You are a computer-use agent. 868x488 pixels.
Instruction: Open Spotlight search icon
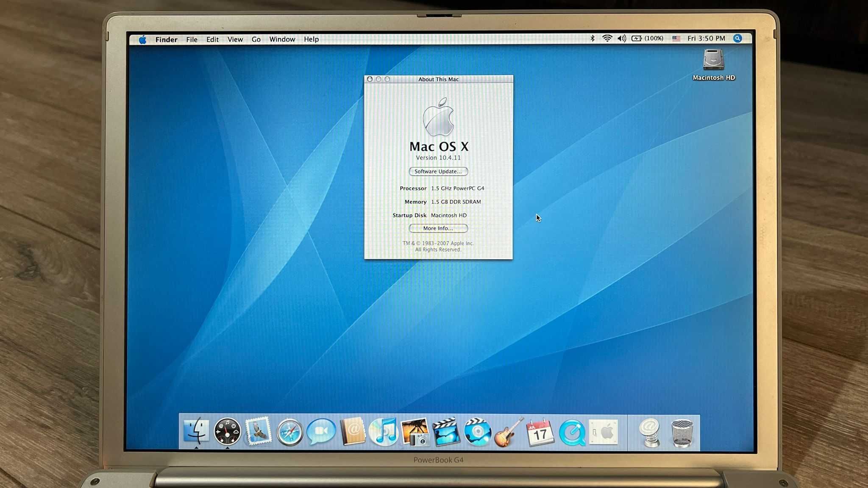(737, 38)
